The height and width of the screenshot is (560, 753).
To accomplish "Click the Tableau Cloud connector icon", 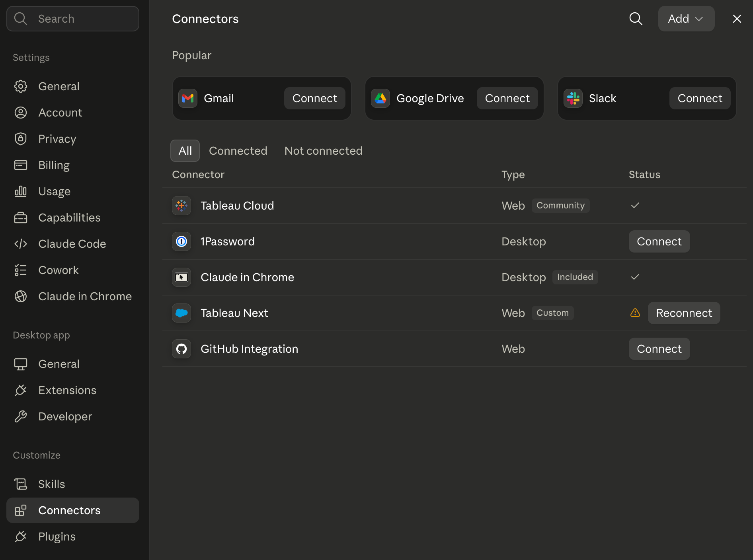I will click(x=181, y=206).
